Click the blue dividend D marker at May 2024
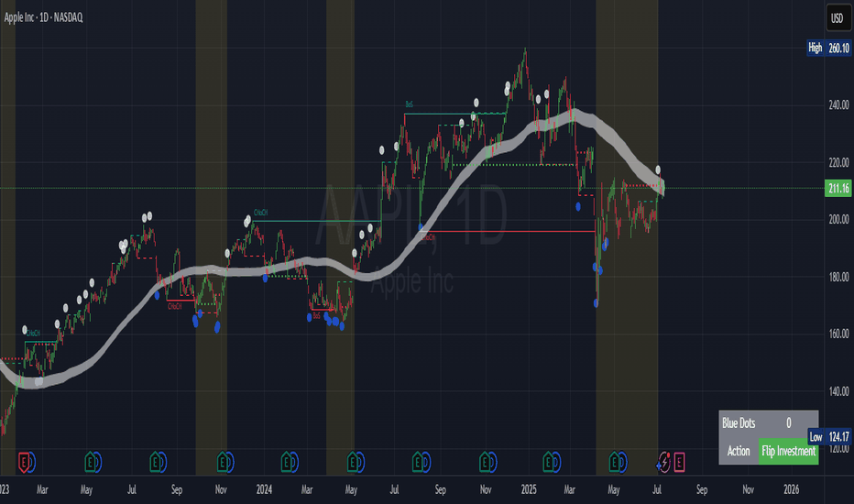Image resolution: width=854 pixels, height=504 pixels. point(360,463)
